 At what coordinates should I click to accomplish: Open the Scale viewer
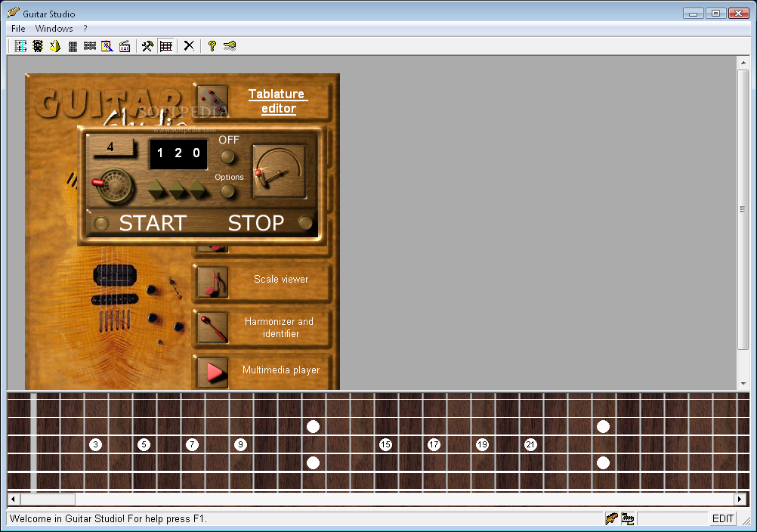coord(281,279)
